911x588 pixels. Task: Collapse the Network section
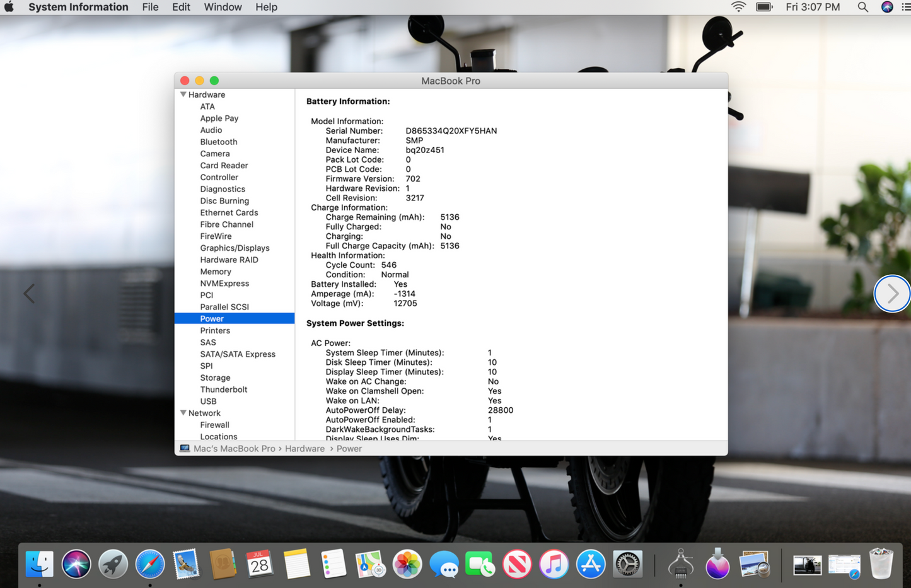(183, 413)
